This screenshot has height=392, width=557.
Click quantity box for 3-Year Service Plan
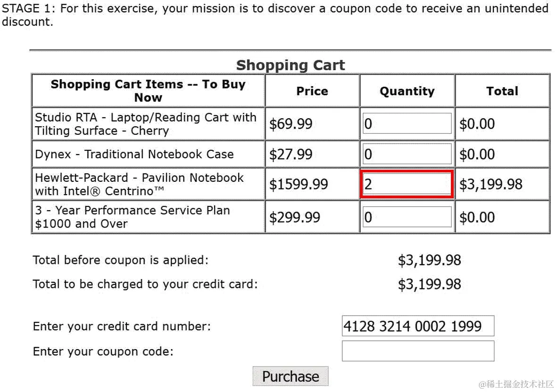tap(407, 217)
